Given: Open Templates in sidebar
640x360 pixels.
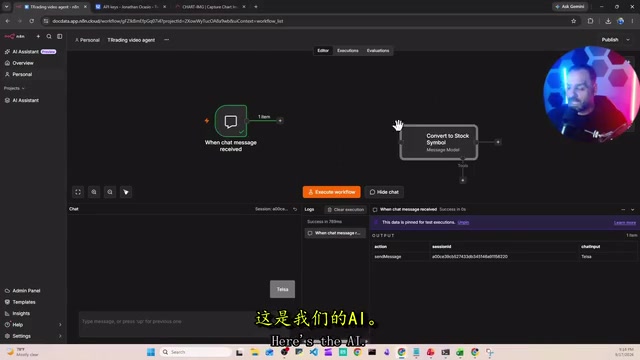Looking at the screenshot, I should (24, 302).
